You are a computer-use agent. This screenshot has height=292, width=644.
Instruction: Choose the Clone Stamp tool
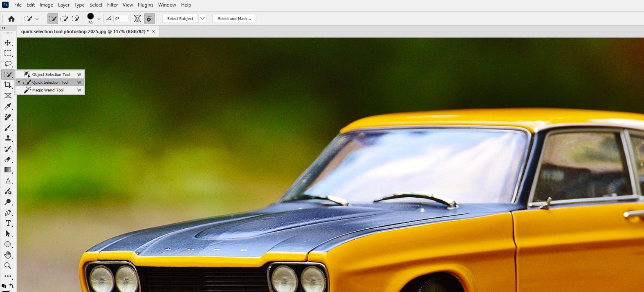coord(8,138)
